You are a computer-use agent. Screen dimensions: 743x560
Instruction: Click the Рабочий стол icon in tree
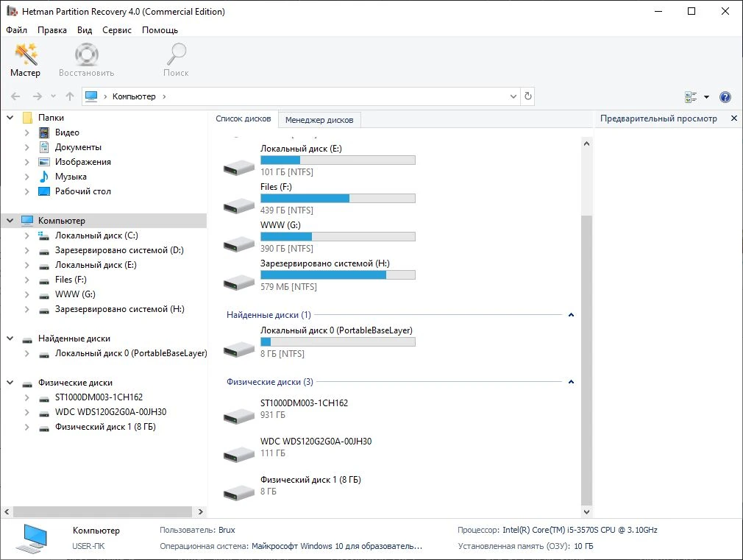(x=44, y=191)
